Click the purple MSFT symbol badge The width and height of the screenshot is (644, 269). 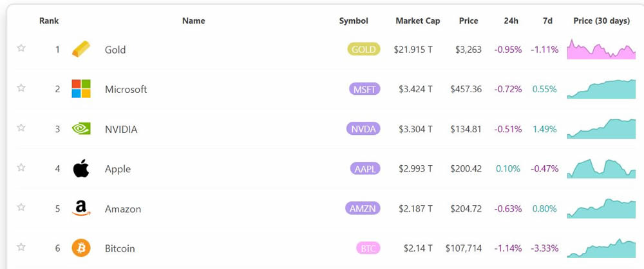(364, 89)
